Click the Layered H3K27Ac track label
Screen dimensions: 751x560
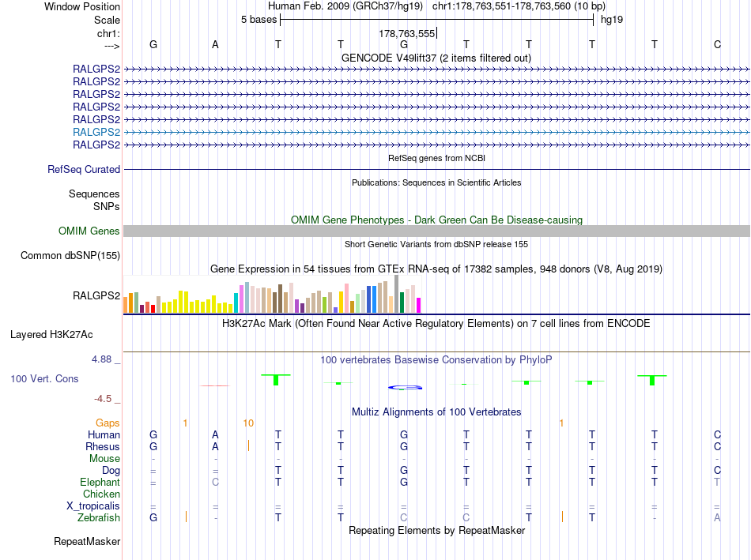click(x=51, y=335)
